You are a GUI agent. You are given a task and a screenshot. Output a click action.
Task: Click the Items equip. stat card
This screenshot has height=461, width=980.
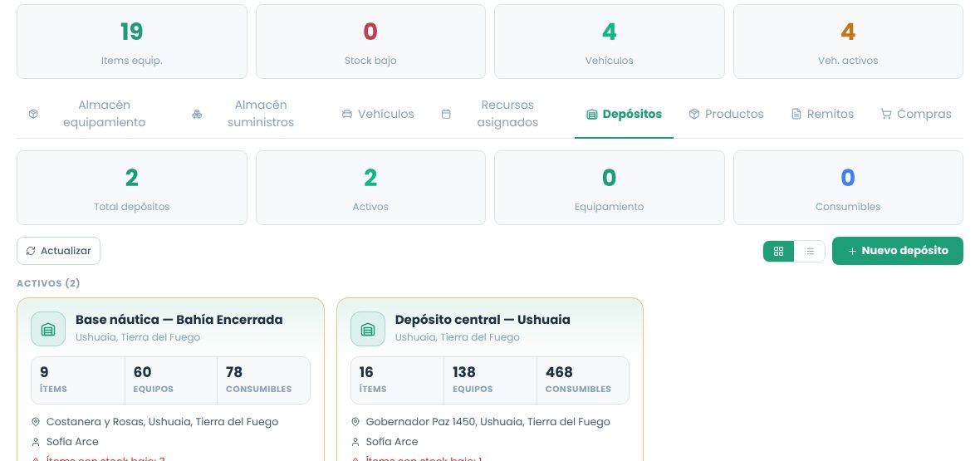(132, 42)
